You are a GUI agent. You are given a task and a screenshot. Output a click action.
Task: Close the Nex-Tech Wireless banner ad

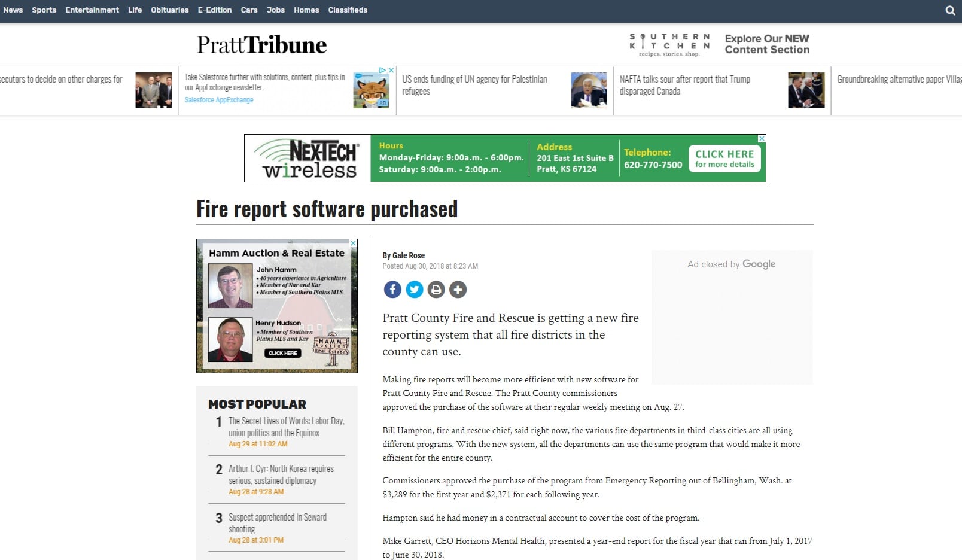[x=762, y=138]
